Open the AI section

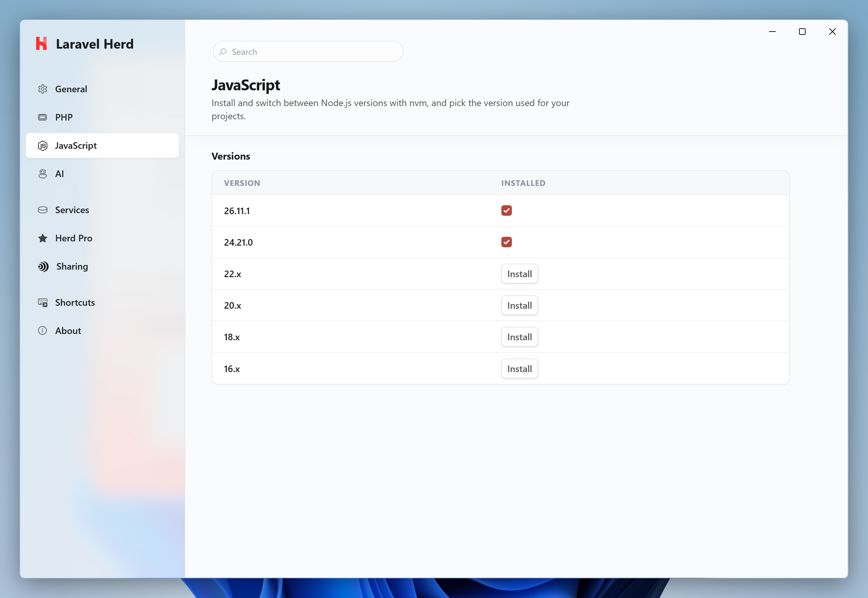tap(102, 174)
